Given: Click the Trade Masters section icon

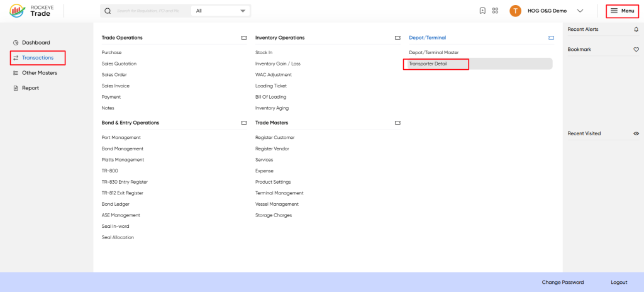Looking at the screenshot, I should click(397, 123).
